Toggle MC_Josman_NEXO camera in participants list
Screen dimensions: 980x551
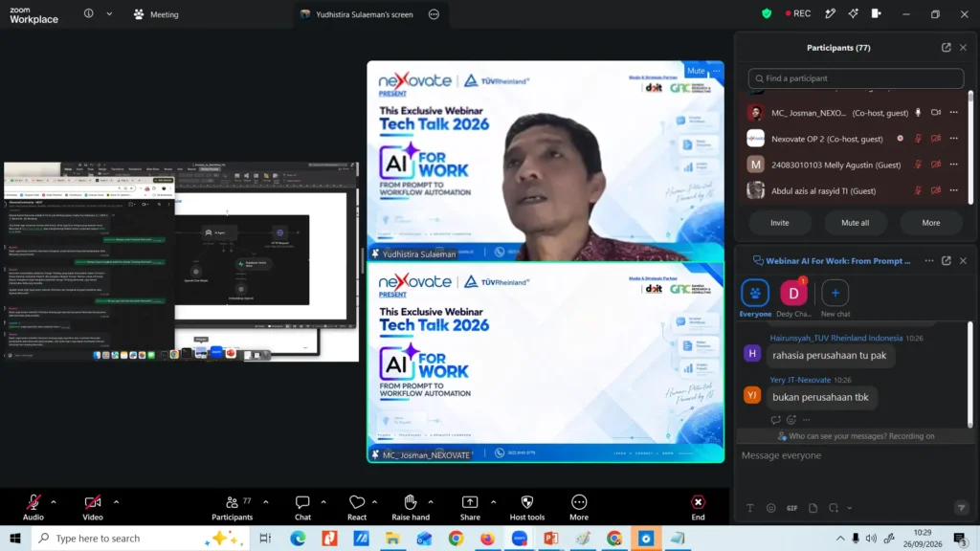pos(936,113)
